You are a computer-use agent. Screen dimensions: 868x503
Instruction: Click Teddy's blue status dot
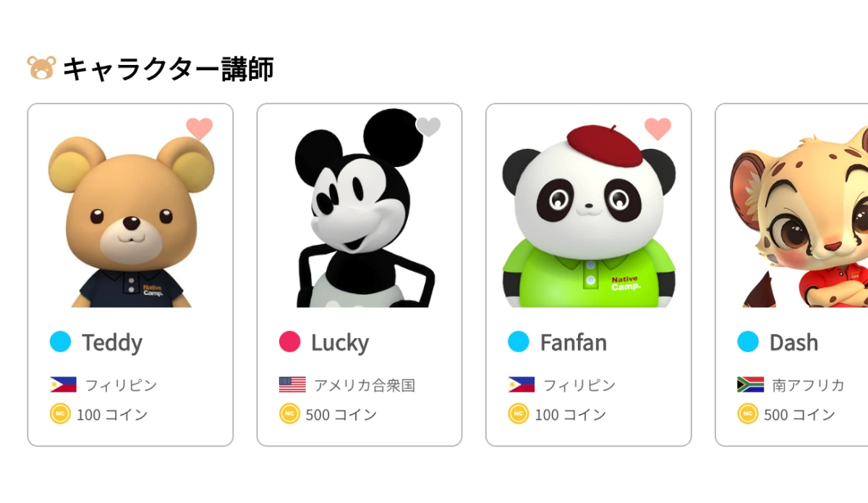pos(61,342)
